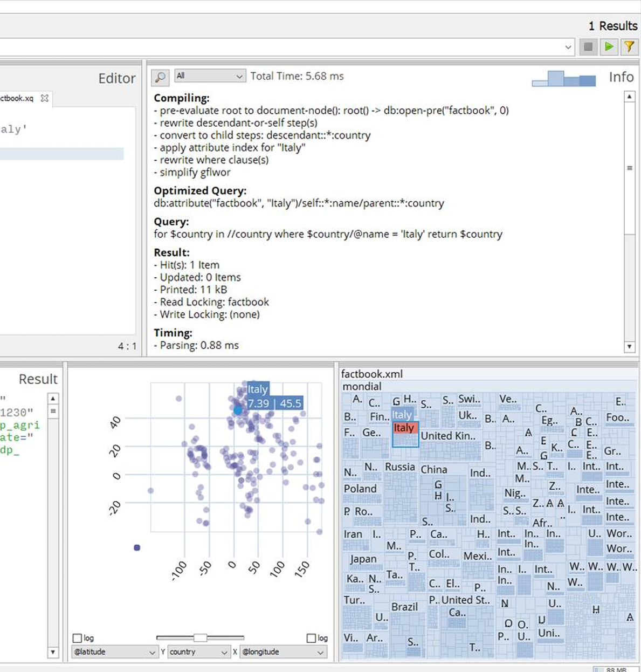Click the green Run Query play button
The width and height of the screenshot is (641, 672).
click(609, 47)
